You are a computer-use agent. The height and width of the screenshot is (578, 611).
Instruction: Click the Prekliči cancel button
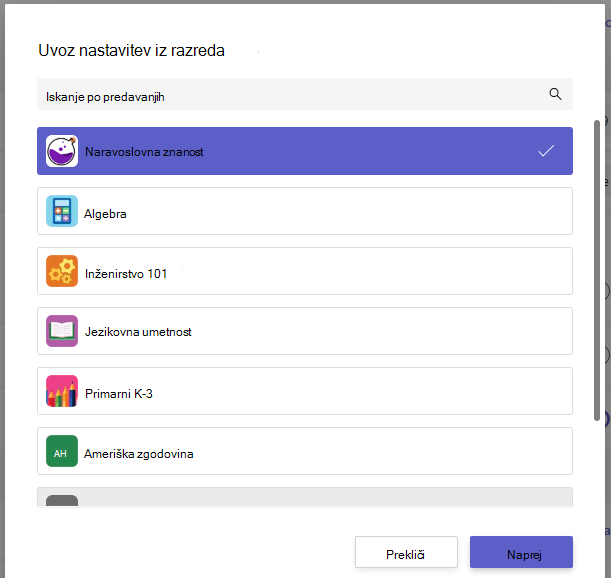point(406,552)
